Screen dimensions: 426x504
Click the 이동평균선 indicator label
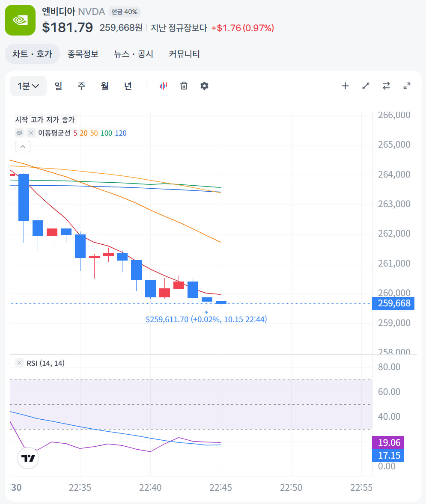point(54,133)
